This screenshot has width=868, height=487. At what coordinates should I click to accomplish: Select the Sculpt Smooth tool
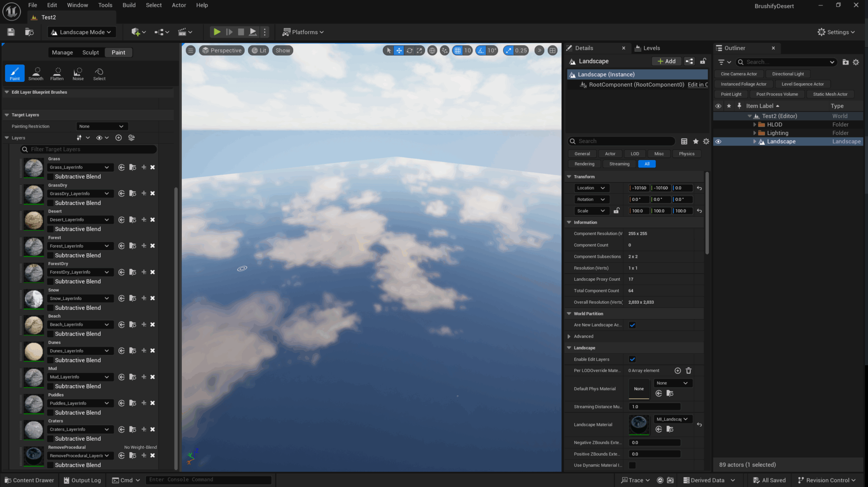point(36,73)
